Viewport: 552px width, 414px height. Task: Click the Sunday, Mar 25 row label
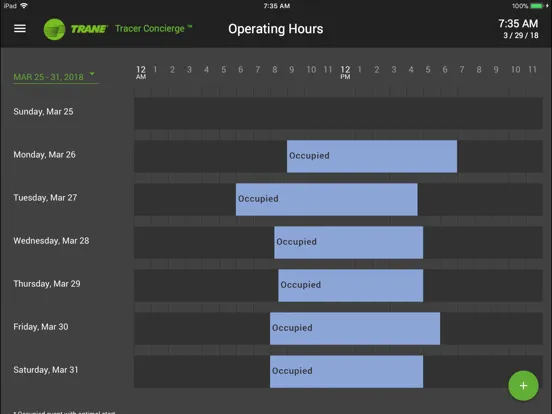coord(43,112)
